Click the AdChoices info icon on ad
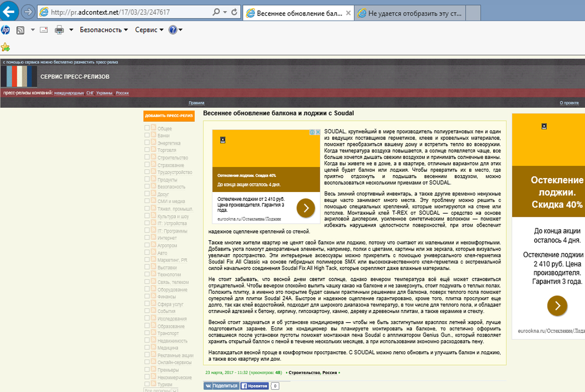 [x=312, y=132]
